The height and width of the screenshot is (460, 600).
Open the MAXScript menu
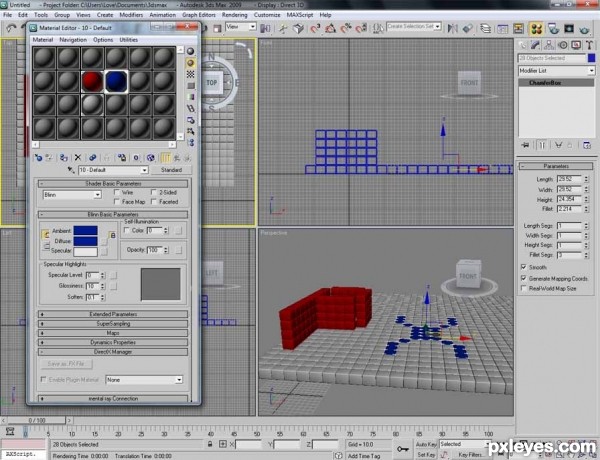[x=300, y=15]
